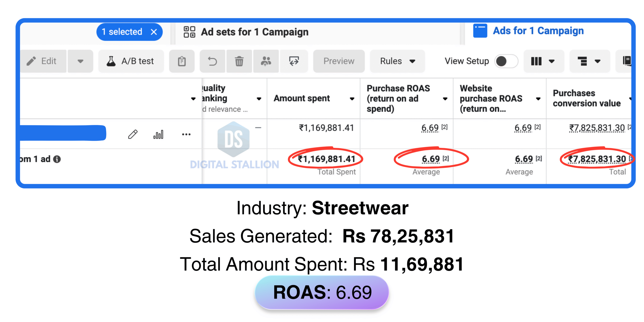644x322 pixels.
Task: Click the trash delete icon
Action: [239, 61]
